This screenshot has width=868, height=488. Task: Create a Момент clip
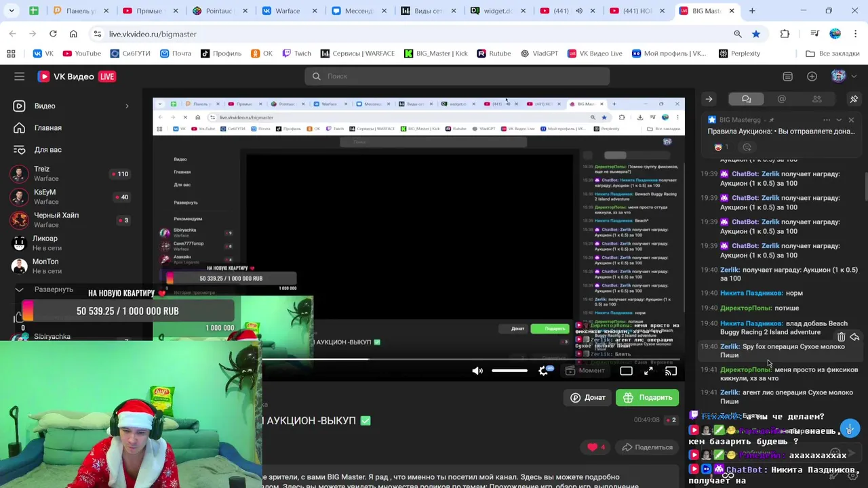pyautogui.click(x=585, y=371)
